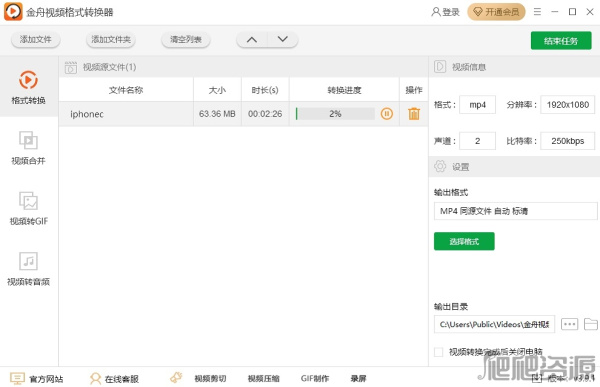Click the 大小 column header
The image size is (600, 387).
[217, 90]
